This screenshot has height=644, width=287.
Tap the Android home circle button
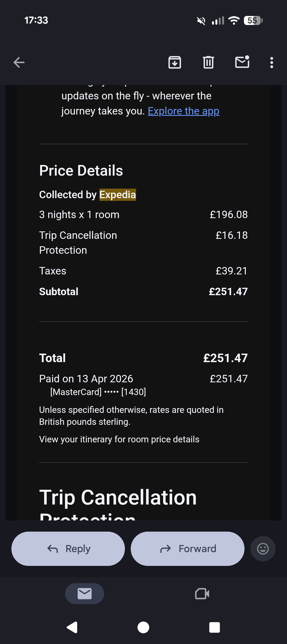click(x=143, y=628)
